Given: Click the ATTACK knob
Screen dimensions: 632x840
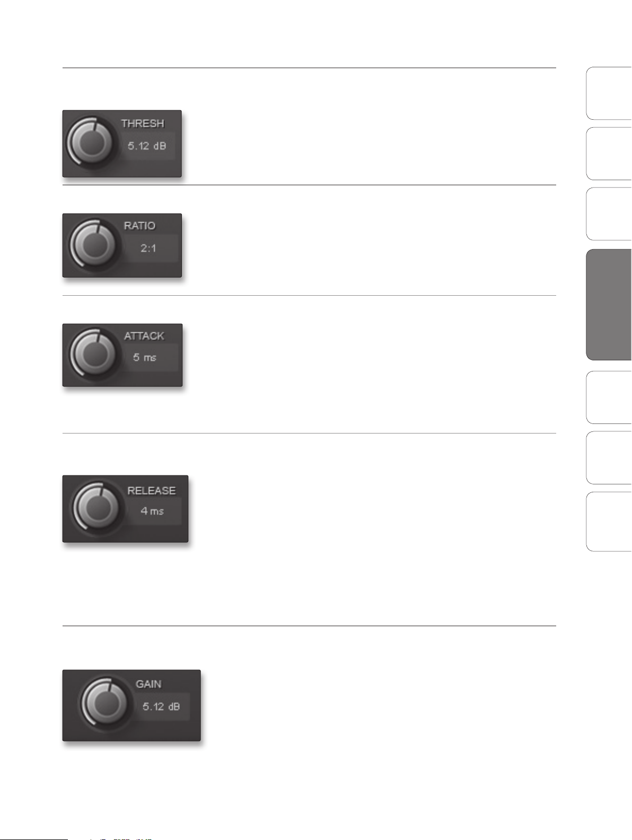Looking at the screenshot, I should [x=93, y=353].
